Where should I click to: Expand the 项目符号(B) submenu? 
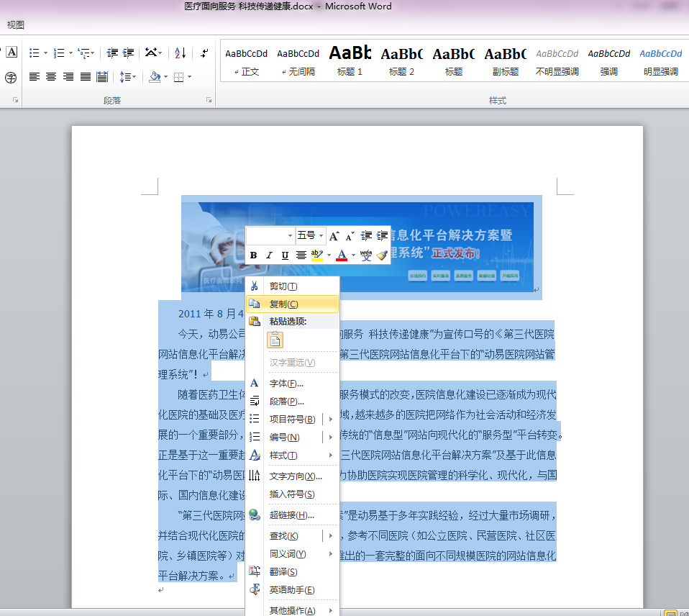[x=330, y=420]
